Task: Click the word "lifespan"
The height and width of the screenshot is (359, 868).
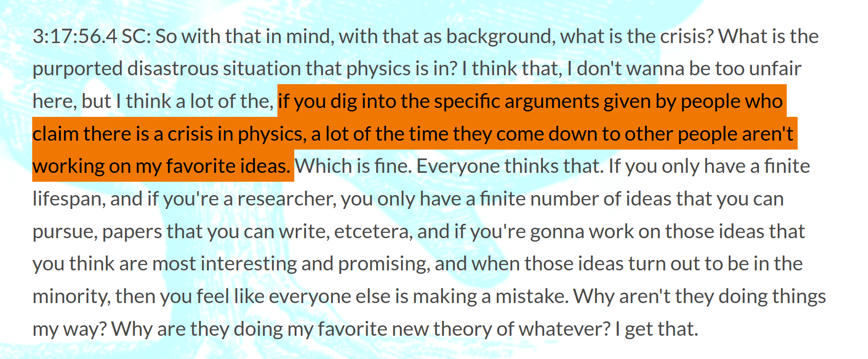Action: point(68,199)
